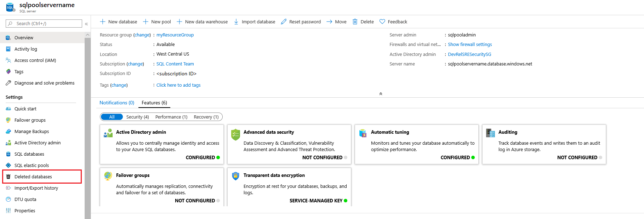Open SQL elastic pools from the sidebar

[x=32, y=166]
